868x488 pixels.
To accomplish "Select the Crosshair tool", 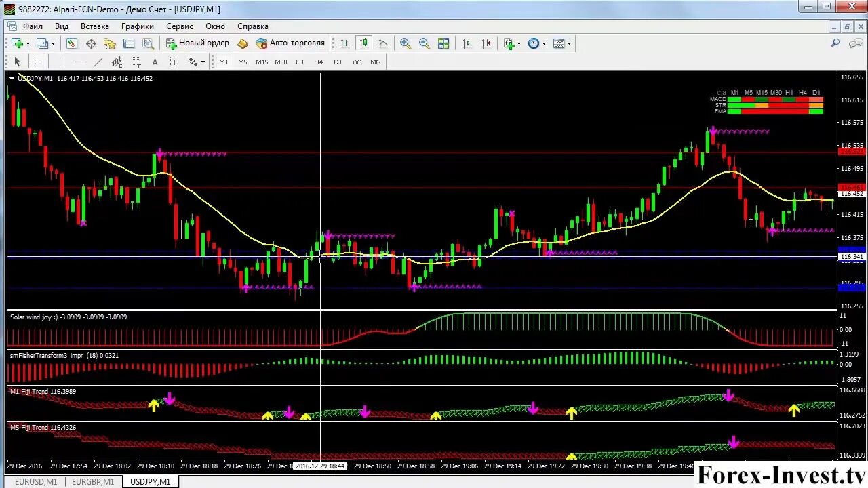I will pyautogui.click(x=37, y=62).
